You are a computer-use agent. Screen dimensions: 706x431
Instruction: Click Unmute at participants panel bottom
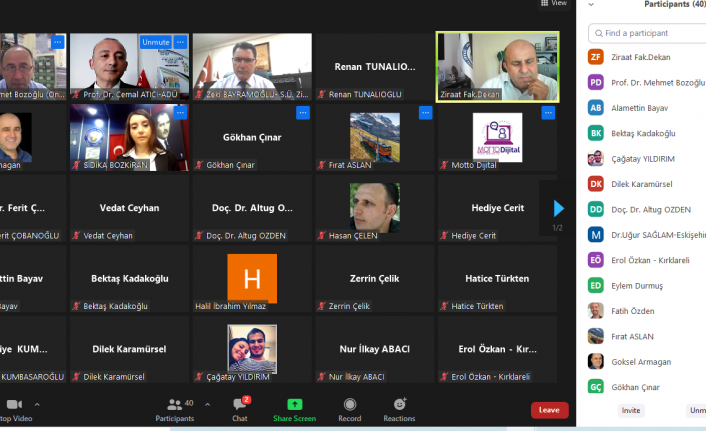(x=696, y=410)
